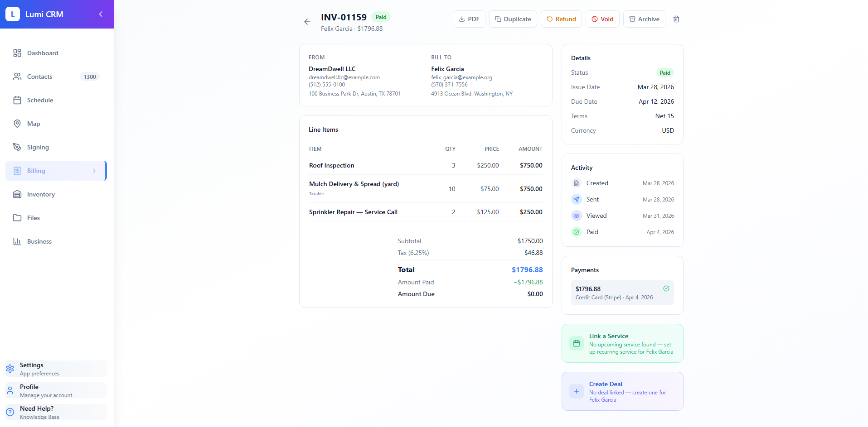The width and height of the screenshot is (868, 427).
Task: Click the Refund button
Action: click(561, 19)
